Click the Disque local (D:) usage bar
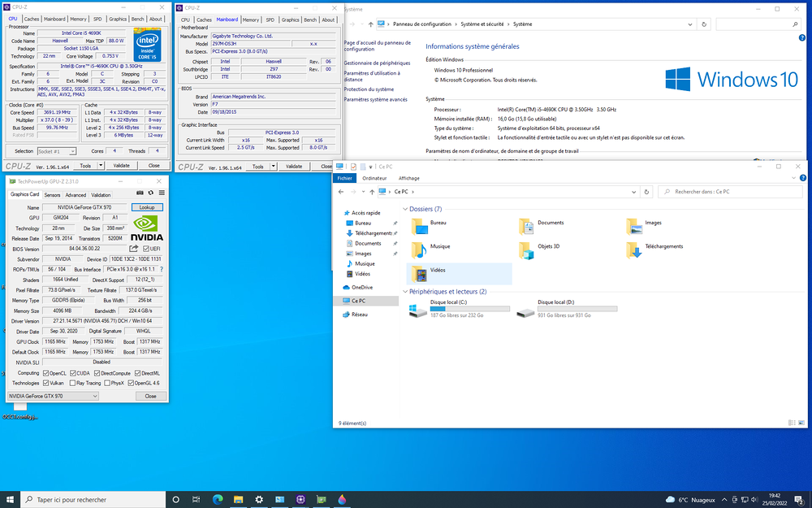Image resolution: width=812 pixels, height=508 pixels. [x=577, y=308]
